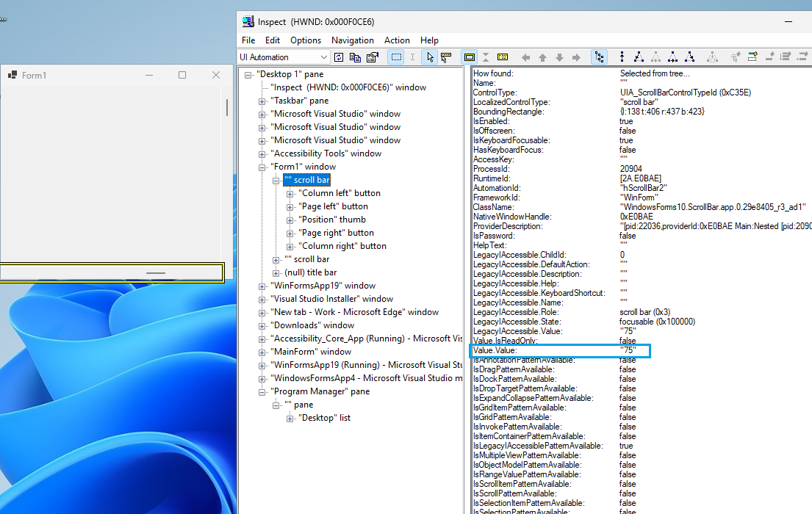Click the BoundingRectangle property value
This screenshot has width=812, height=514.
click(662, 112)
